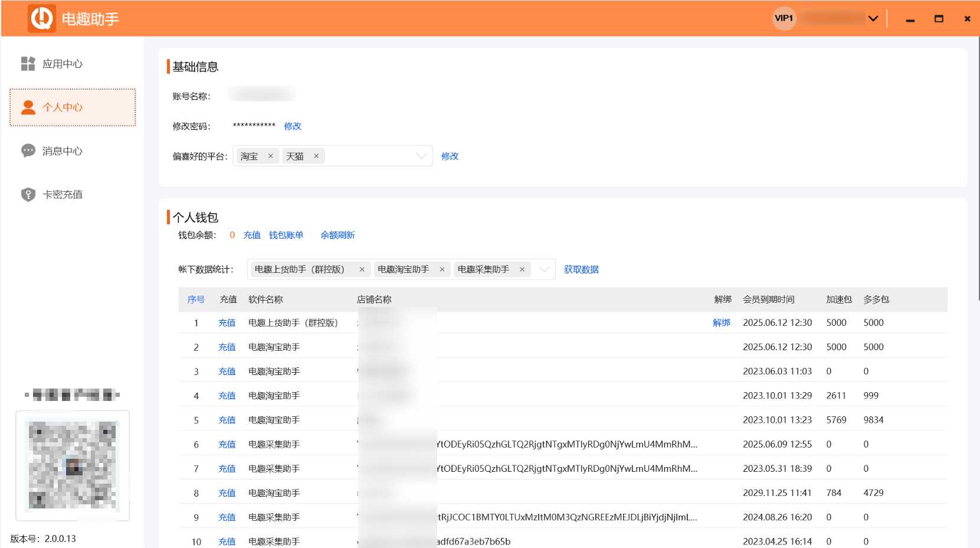The image size is (980, 548).
Task: Open 应用中心 in sidebar
Action: click(73, 64)
